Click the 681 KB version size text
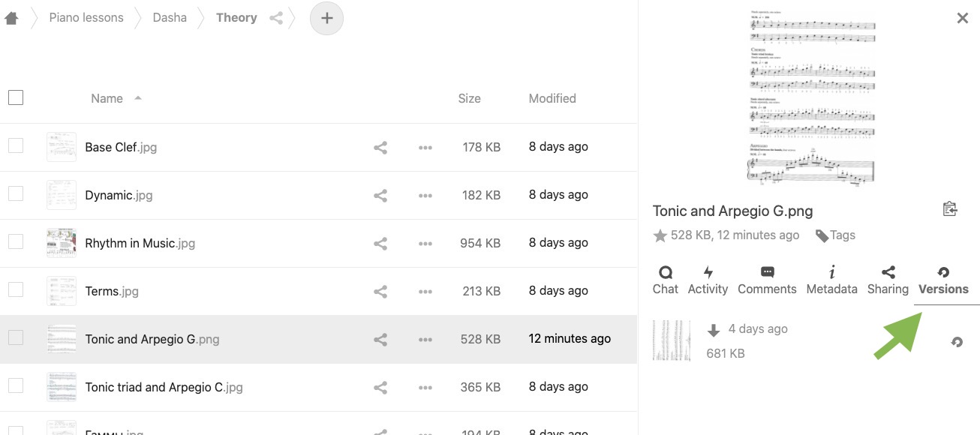The width and height of the screenshot is (980, 435). tap(726, 353)
